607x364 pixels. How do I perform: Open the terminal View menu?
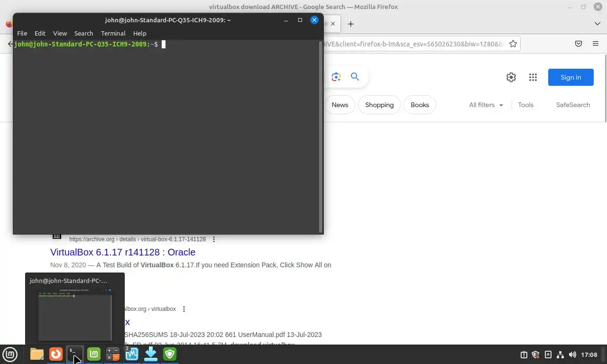click(60, 33)
